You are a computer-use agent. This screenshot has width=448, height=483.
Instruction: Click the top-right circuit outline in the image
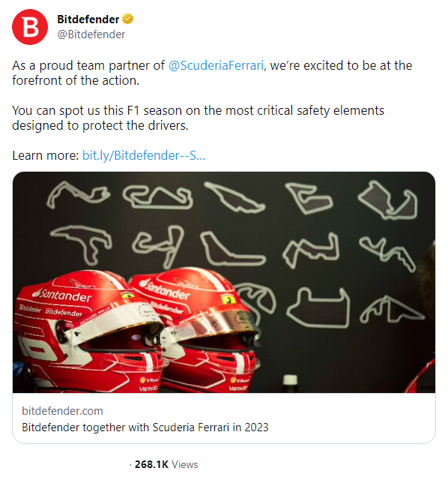pos(388,199)
